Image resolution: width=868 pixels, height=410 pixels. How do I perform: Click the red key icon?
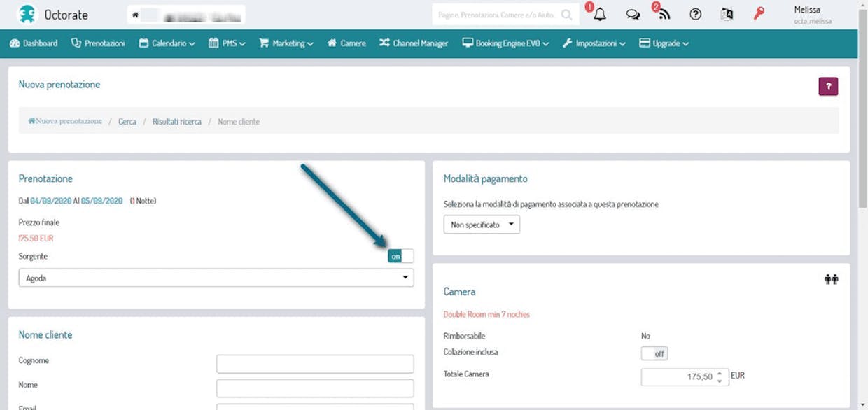pyautogui.click(x=759, y=14)
